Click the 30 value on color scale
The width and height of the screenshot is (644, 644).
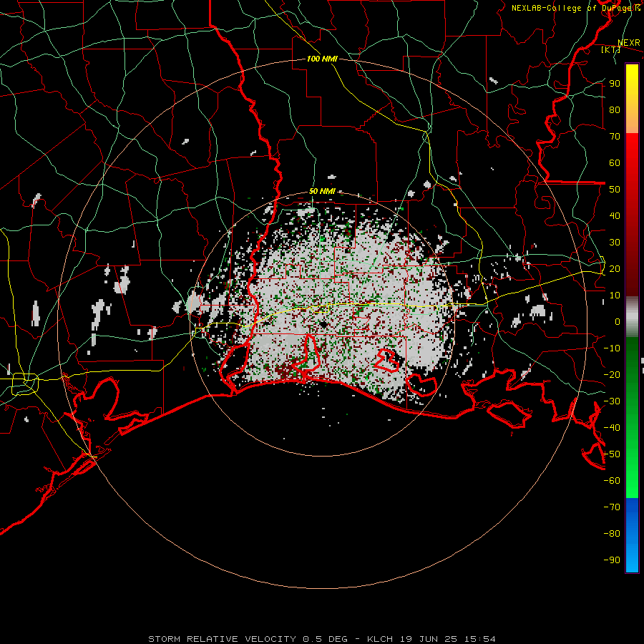click(615, 243)
